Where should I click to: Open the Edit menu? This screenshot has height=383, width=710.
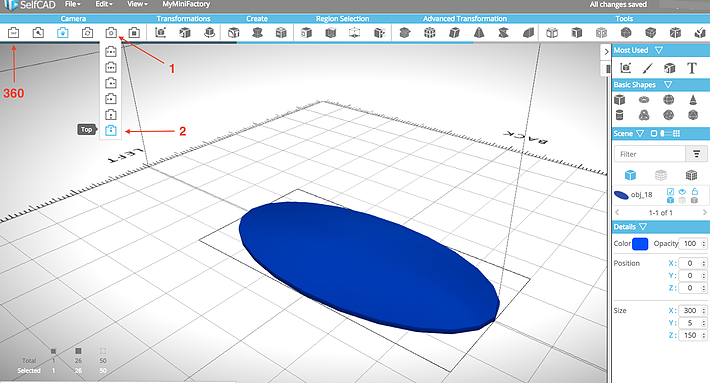(104, 4)
